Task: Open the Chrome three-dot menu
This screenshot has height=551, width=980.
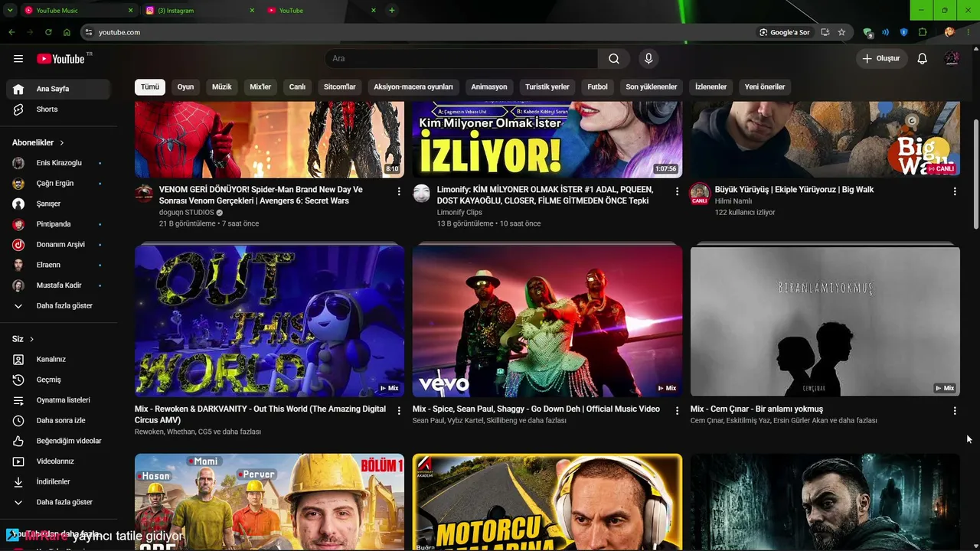Action: click(969, 32)
